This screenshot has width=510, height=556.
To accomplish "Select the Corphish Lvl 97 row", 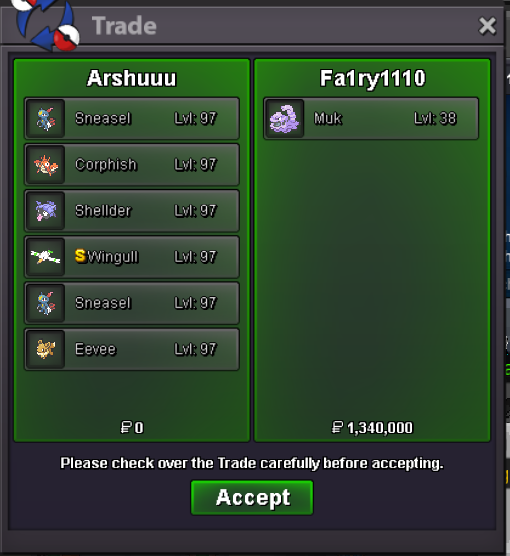I will tap(132, 165).
